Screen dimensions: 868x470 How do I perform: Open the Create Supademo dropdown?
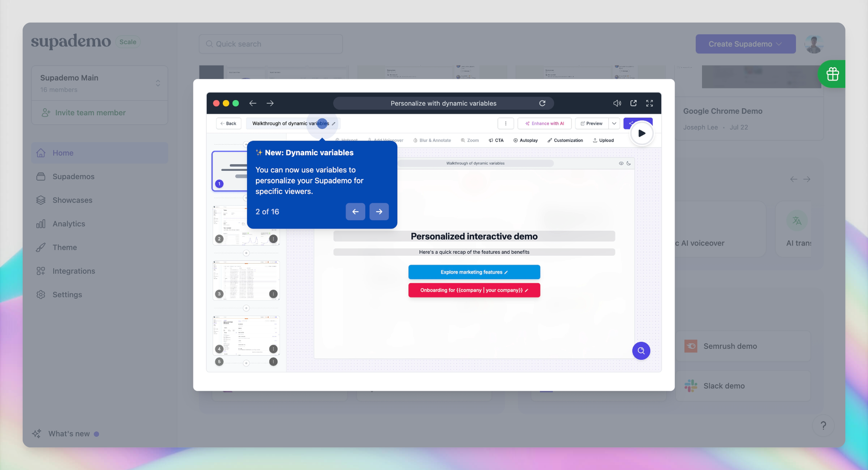745,44
